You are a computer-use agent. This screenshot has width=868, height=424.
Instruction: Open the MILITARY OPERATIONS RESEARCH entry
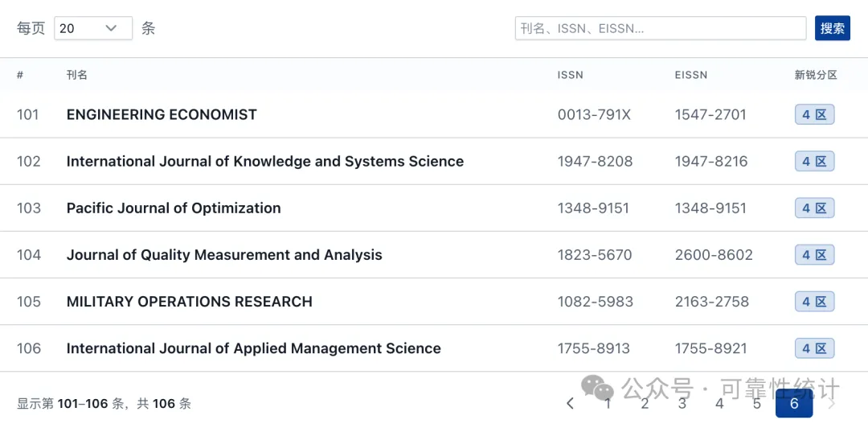point(190,302)
